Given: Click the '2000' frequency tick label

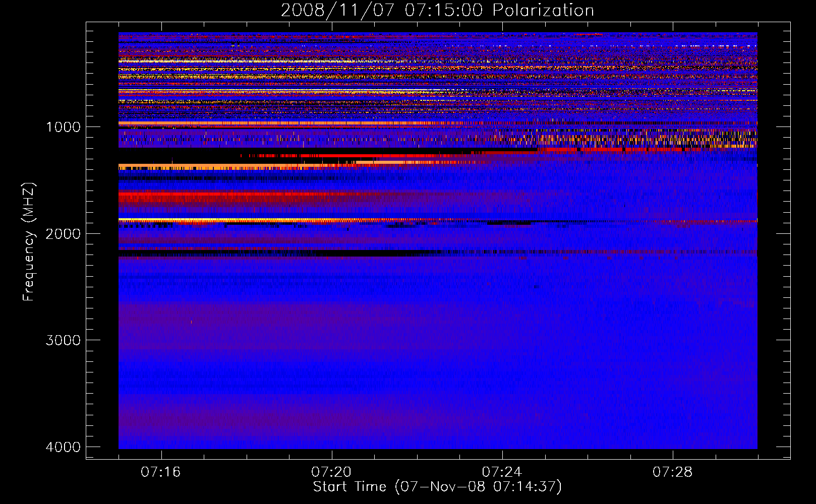Looking at the screenshot, I should coord(63,234).
